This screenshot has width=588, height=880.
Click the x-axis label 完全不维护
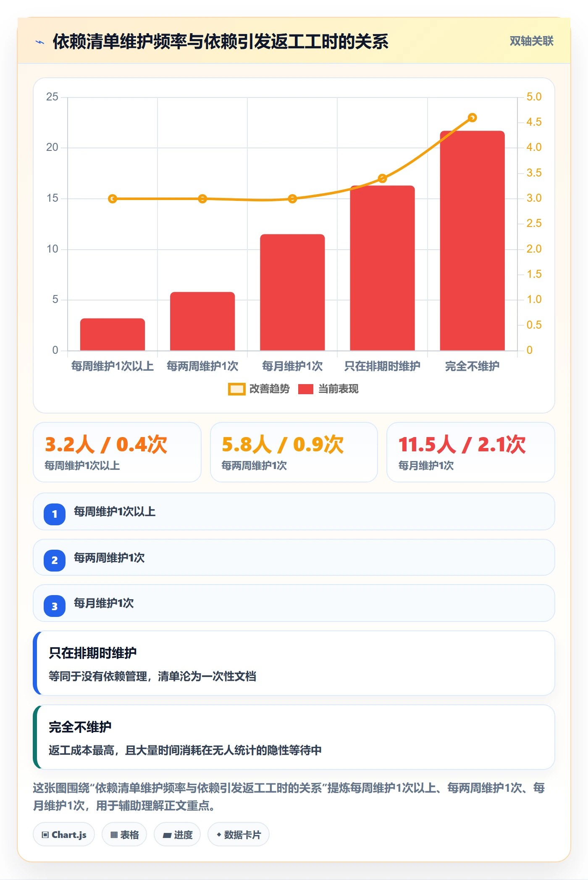tap(472, 366)
